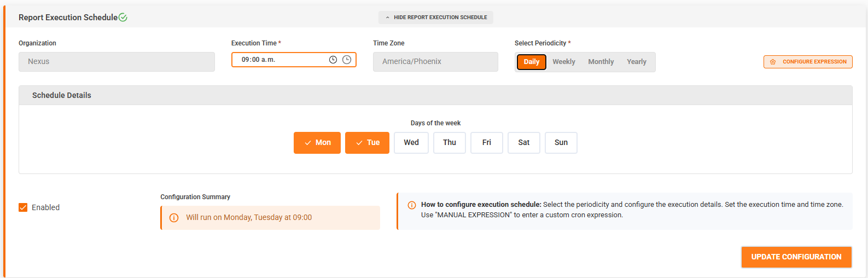The height and width of the screenshot is (278, 868).
Task: Switch periodicity to Weekly
Action: click(564, 62)
